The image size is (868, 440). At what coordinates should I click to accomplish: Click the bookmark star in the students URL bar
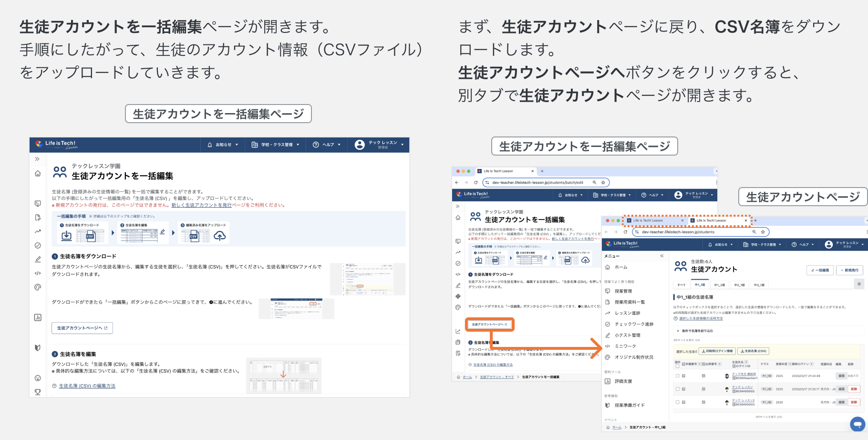[763, 232]
